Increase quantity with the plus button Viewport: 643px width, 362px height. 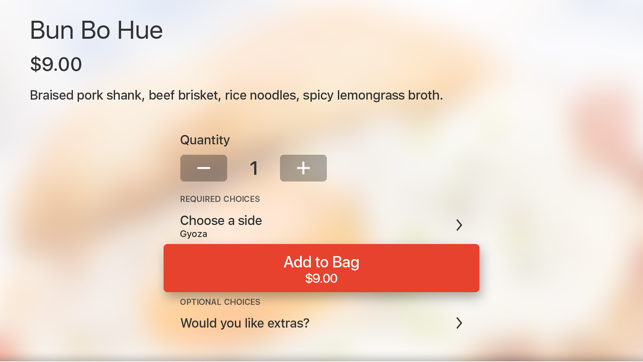point(303,168)
